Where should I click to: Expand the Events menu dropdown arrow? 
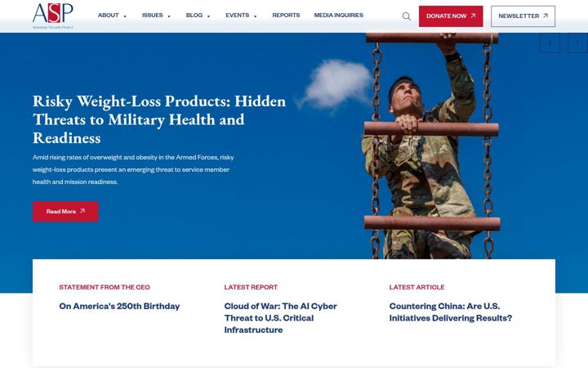coord(255,16)
